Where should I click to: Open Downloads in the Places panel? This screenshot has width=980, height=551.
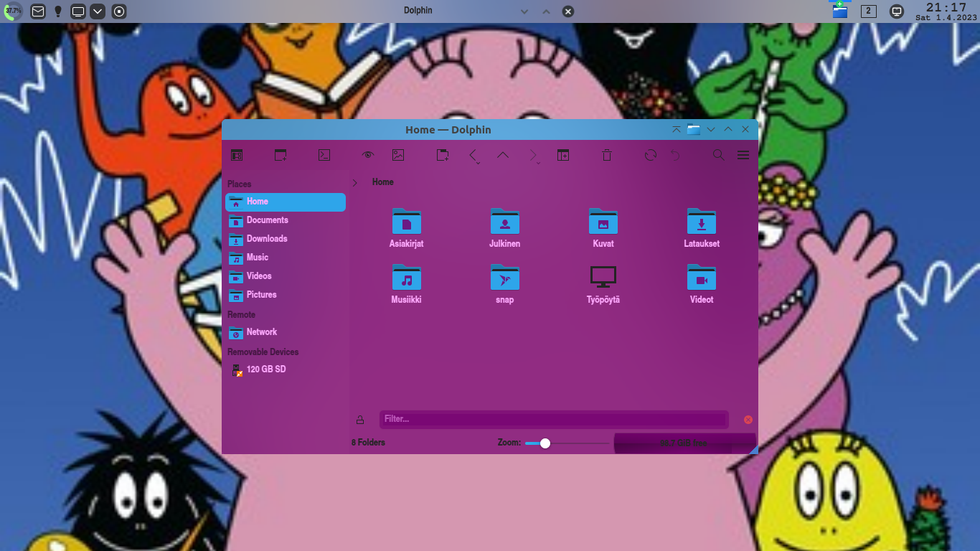(286, 240)
